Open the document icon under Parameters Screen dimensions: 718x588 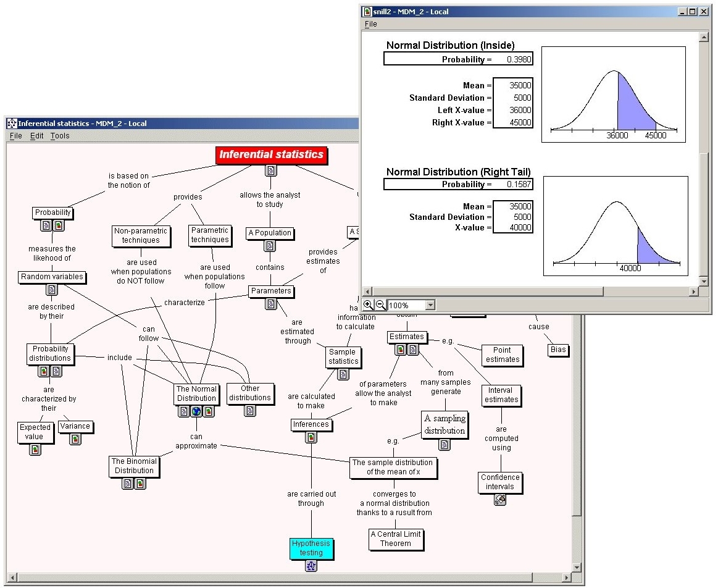point(271,304)
